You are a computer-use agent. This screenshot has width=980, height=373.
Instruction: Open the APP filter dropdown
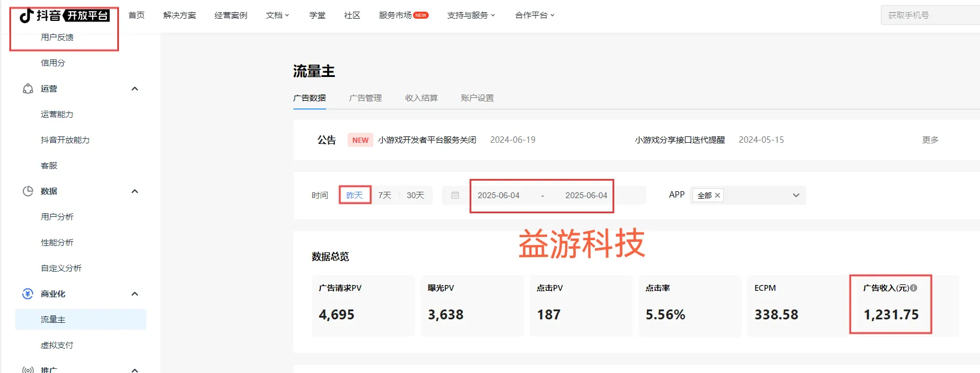pos(796,195)
